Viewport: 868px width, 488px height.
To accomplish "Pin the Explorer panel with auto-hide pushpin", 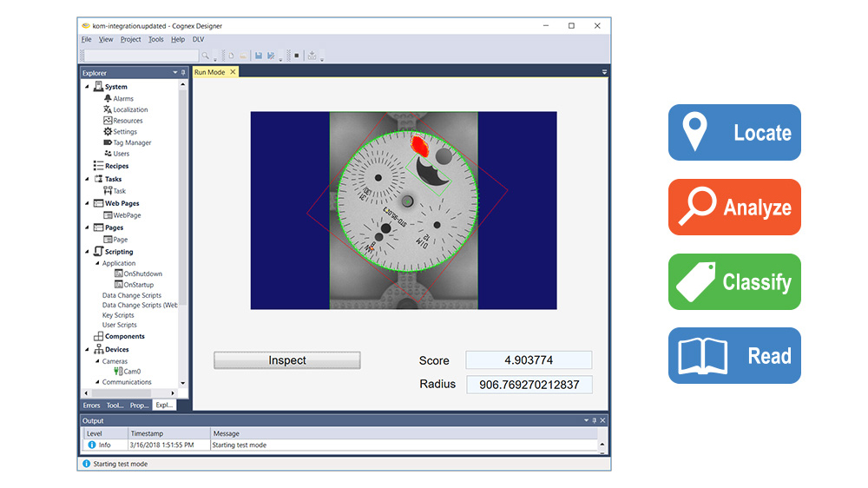I will point(183,73).
